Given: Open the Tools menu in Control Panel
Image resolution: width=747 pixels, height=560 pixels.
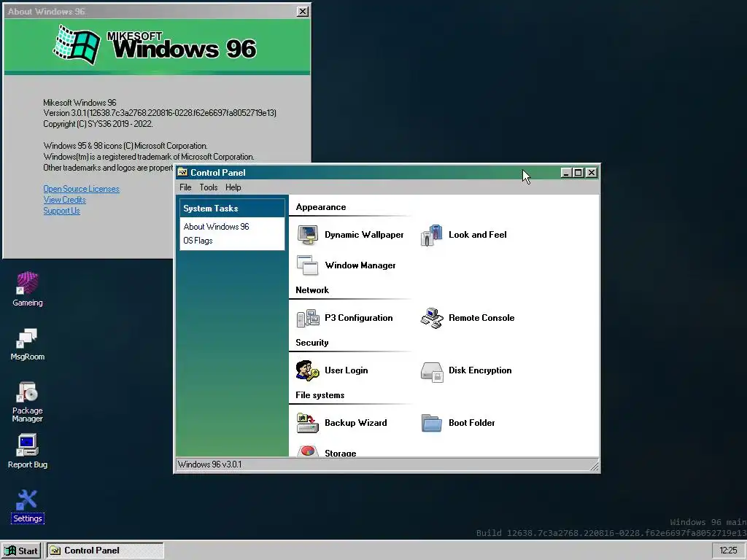Looking at the screenshot, I should [x=208, y=187].
